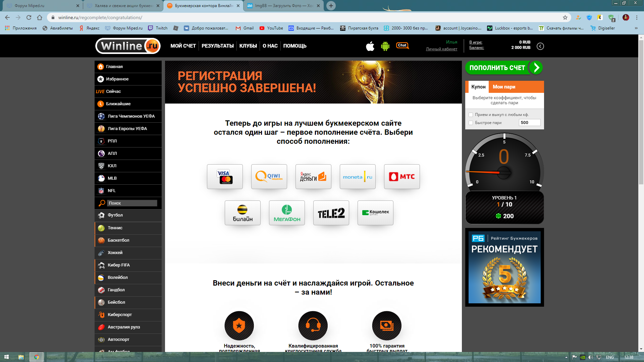Image resolution: width=644 pixels, height=362 pixels.
Task: Open the Chat icon in header
Action: click(x=402, y=46)
